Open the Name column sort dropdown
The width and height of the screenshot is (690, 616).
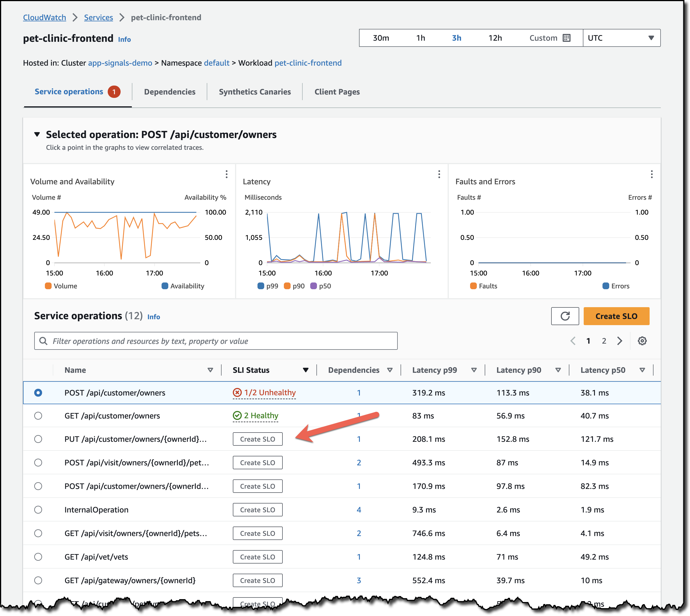pyautogui.click(x=210, y=370)
